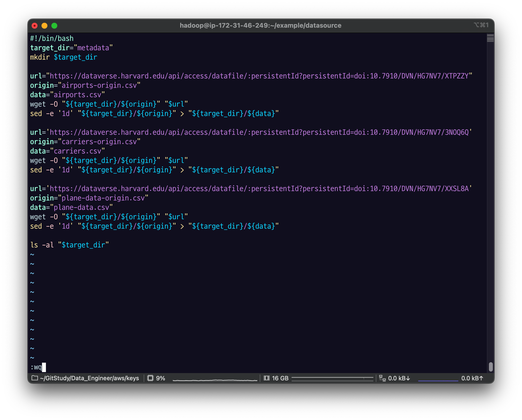
Task: Click the folder icon in status bar
Action: pyautogui.click(x=35, y=378)
